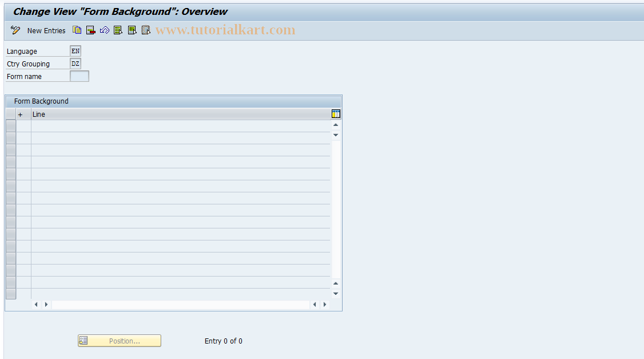Open the table settings column configuration icon
This screenshot has width=644, height=359.
[x=336, y=114]
